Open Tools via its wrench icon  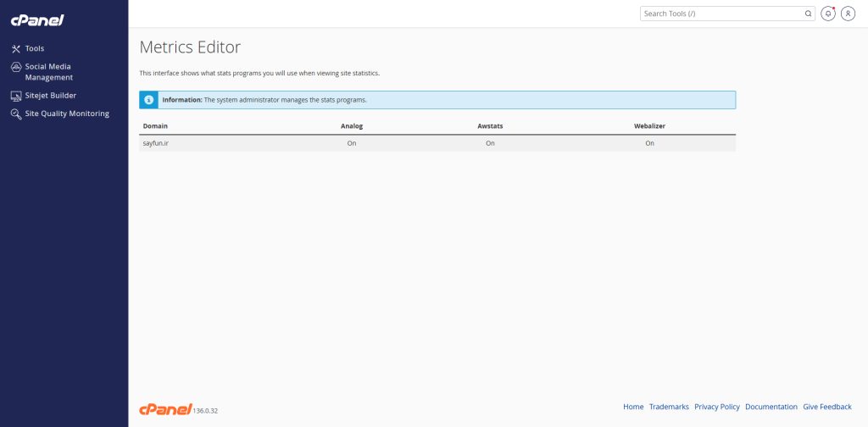click(x=16, y=48)
